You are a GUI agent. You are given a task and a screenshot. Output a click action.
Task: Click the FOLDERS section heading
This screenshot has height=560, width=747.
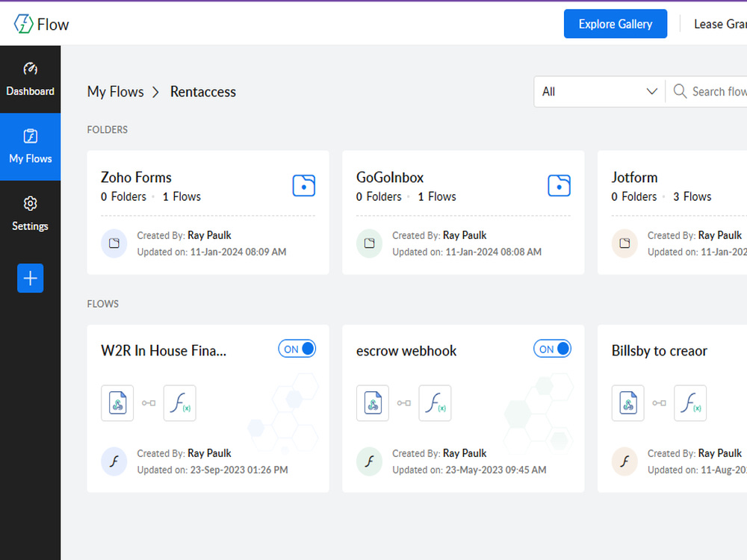107,129
